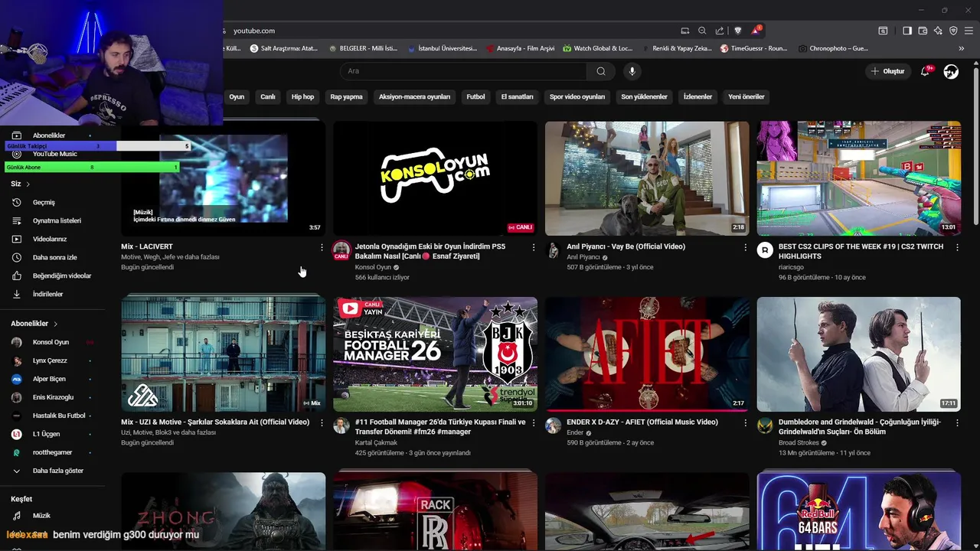Click in the Ara search field
980x551 pixels.
(463, 71)
